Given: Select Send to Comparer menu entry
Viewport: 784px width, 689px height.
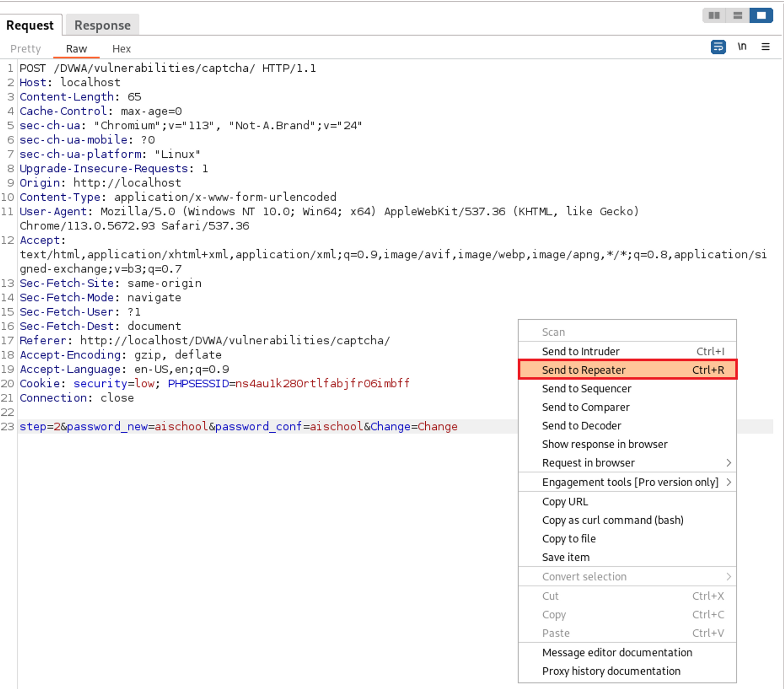Looking at the screenshot, I should click(586, 407).
